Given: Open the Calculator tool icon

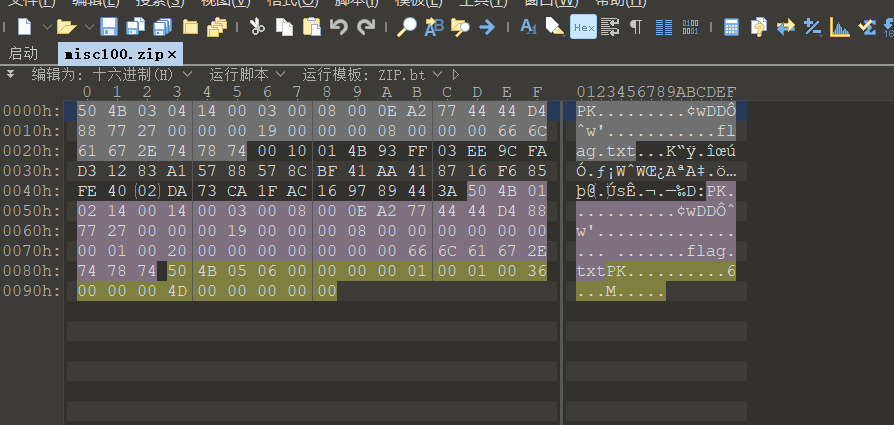Looking at the screenshot, I should pos(732,27).
